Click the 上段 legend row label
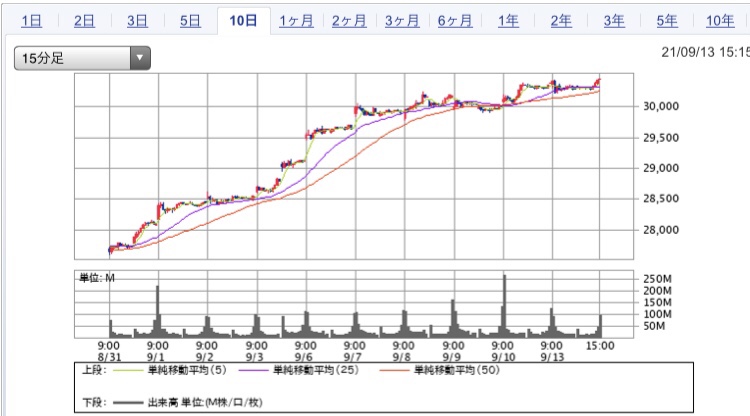Screen dimensions: 750x416 [94, 370]
